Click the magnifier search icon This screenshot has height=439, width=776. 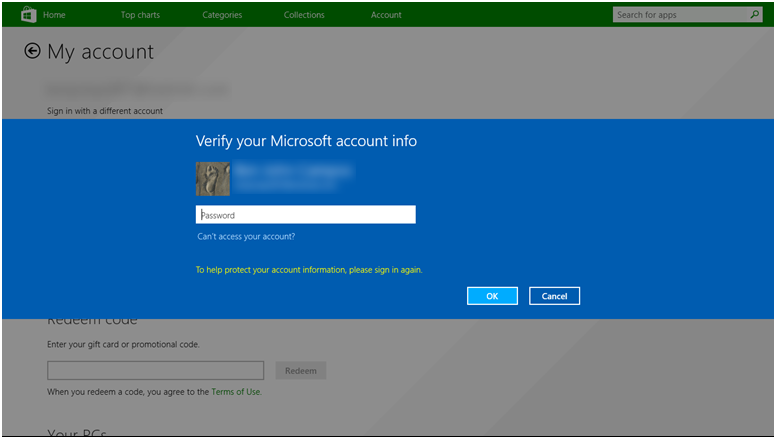coord(754,15)
